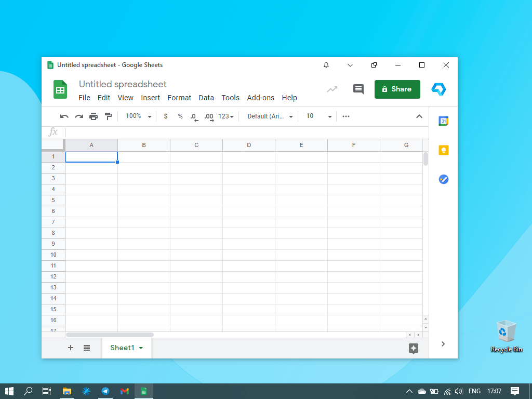Open the comment history icon

coord(358,89)
